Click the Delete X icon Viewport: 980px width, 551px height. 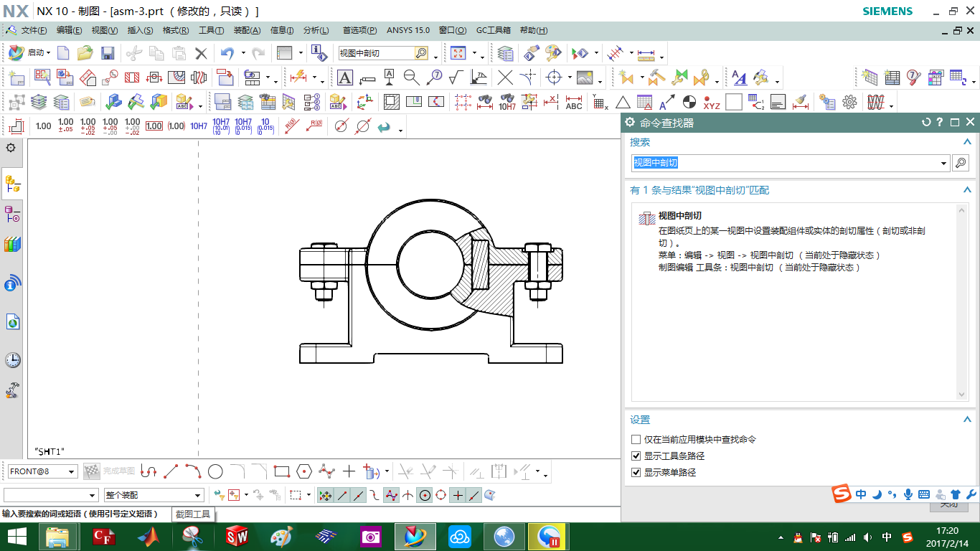[201, 53]
